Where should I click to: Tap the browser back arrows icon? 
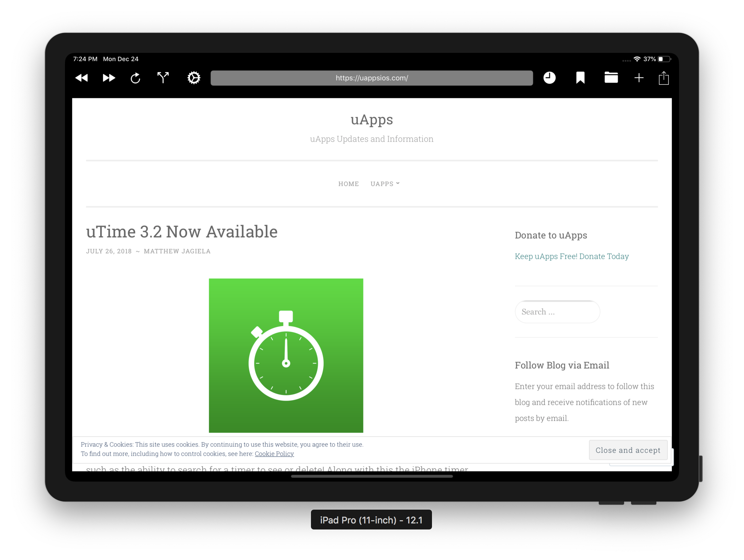click(82, 78)
